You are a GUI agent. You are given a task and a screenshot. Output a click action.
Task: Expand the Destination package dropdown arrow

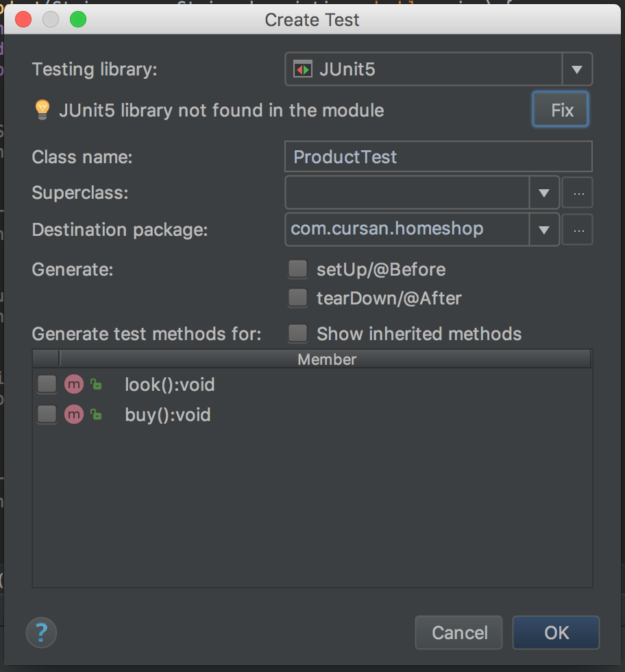point(544,230)
